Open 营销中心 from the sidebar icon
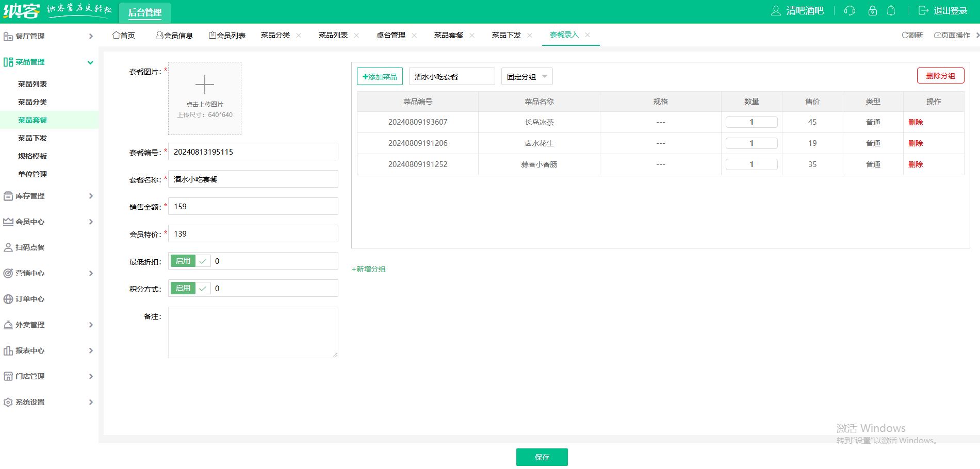Viewport: 980px width, 469px height. pyautogui.click(x=8, y=273)
